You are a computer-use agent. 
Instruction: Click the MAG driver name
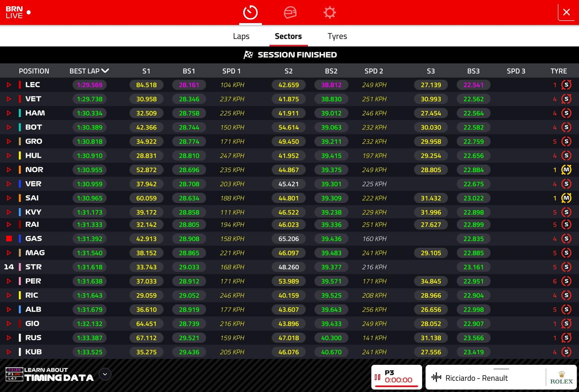click(35, 253)
